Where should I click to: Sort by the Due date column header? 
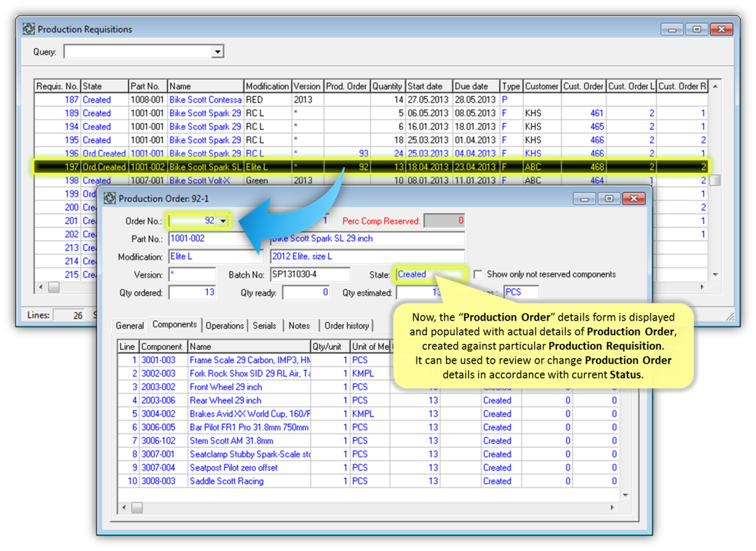click(476, 86)
